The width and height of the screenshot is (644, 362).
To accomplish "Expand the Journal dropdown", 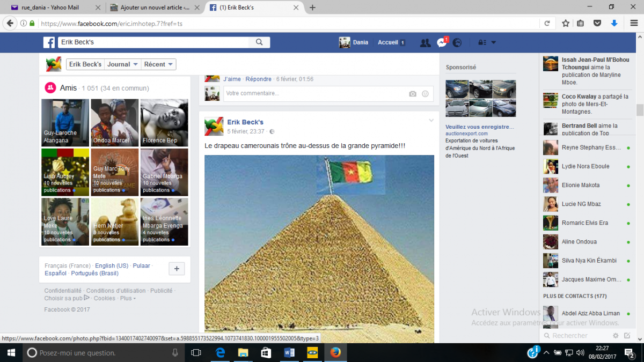I will point(123,64).
